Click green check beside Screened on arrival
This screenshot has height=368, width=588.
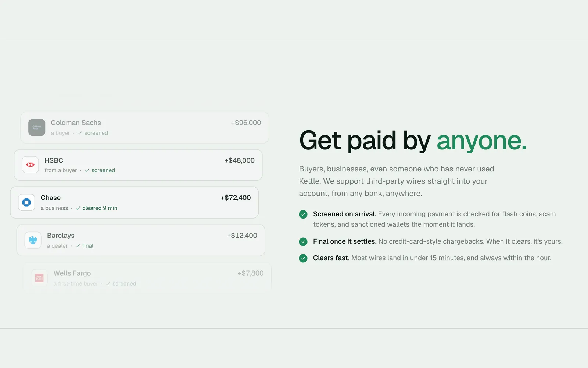(x=303, y=214)
